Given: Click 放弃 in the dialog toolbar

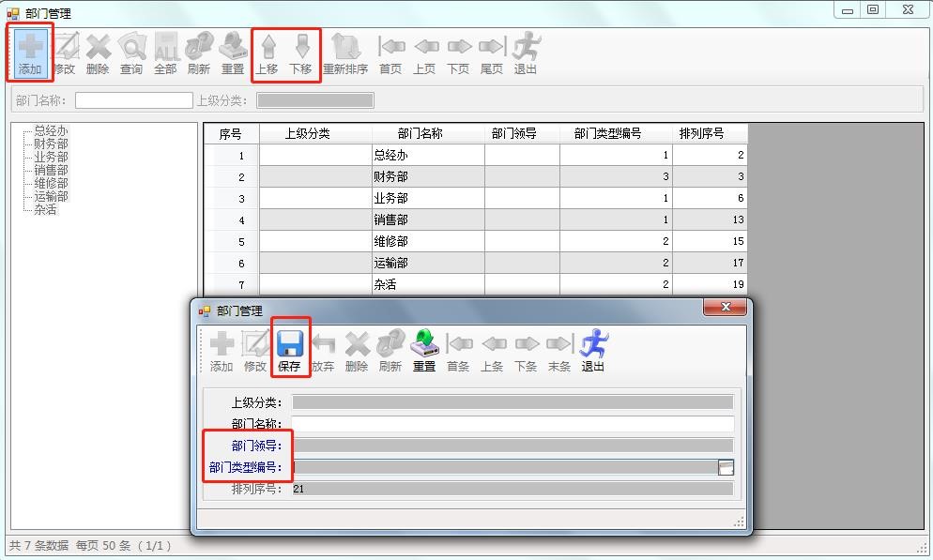Looking at the screenshot, I should (x=323, y=351).
